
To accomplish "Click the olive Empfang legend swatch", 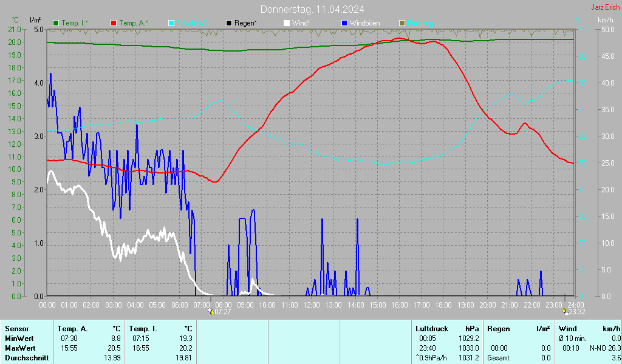I will click(402, 23).
